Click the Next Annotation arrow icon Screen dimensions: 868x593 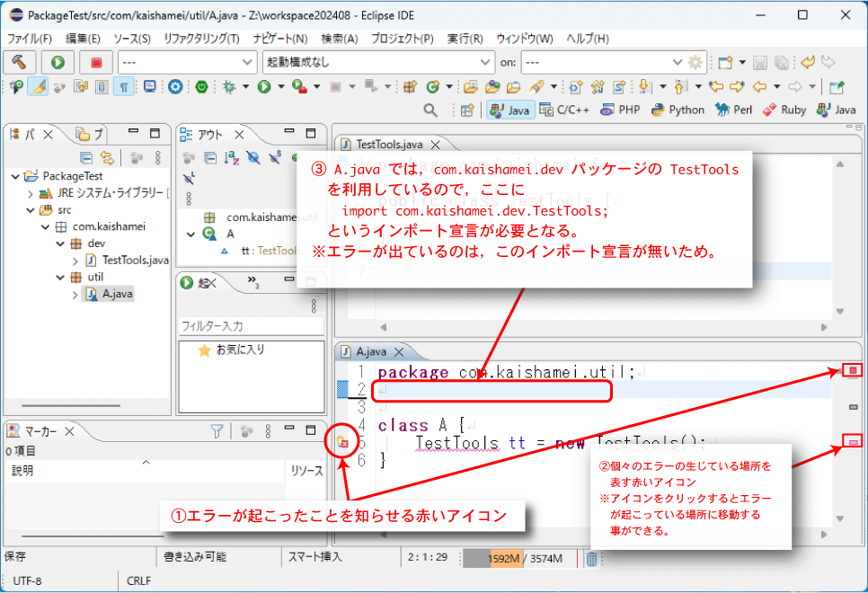(x=644, y=86)
